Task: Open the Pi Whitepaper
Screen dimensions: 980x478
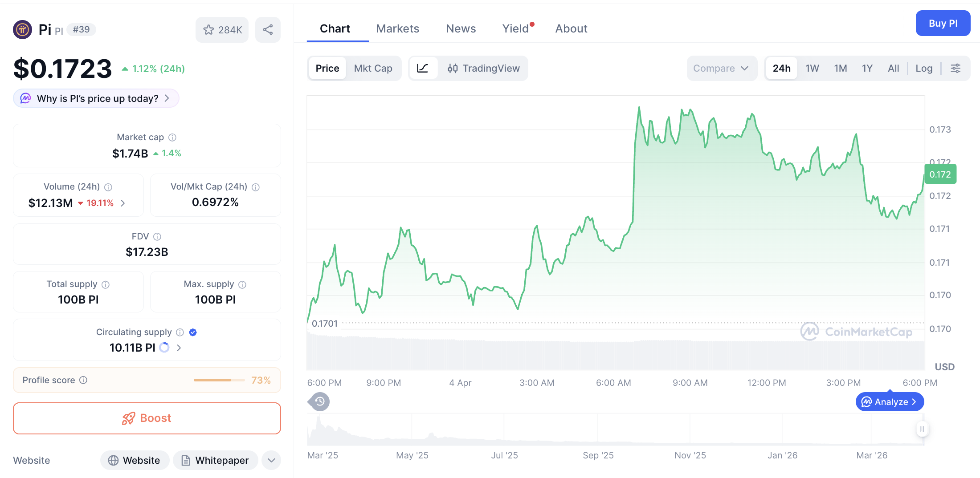Action: [216, 460]
